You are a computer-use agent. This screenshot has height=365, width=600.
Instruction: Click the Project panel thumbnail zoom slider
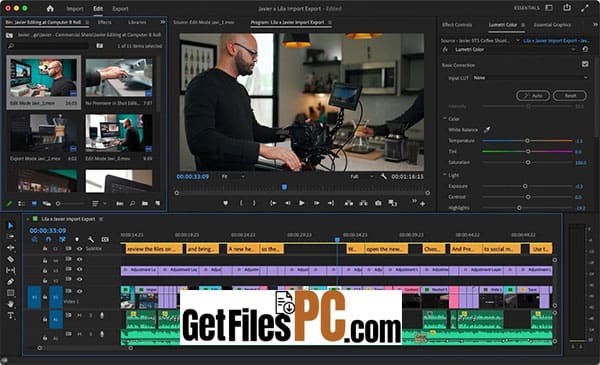click(x=70, y=204)
